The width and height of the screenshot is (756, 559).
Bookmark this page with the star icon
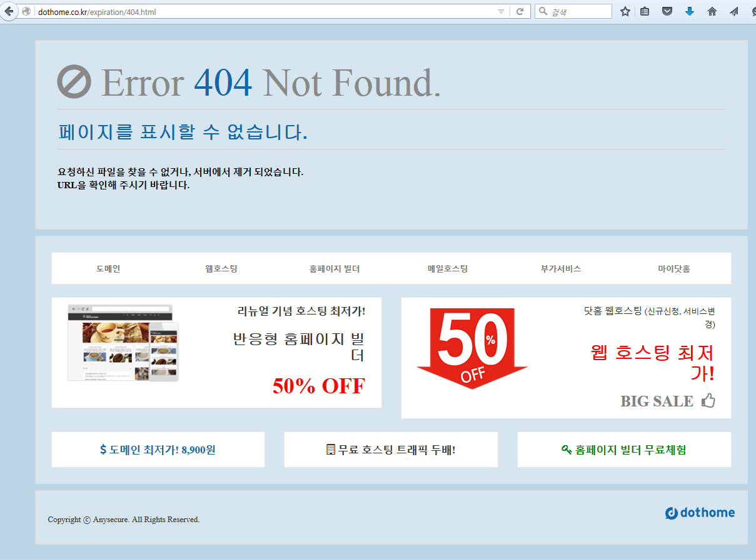tap(625, 11)
